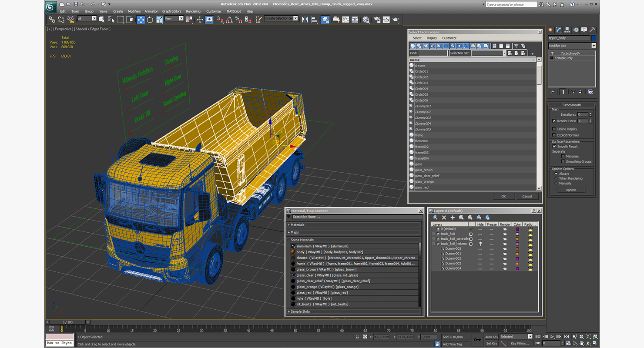The height and width of the screenshot is (348, 644).
Task: Open the MAXScript menu
Action: 234,11
